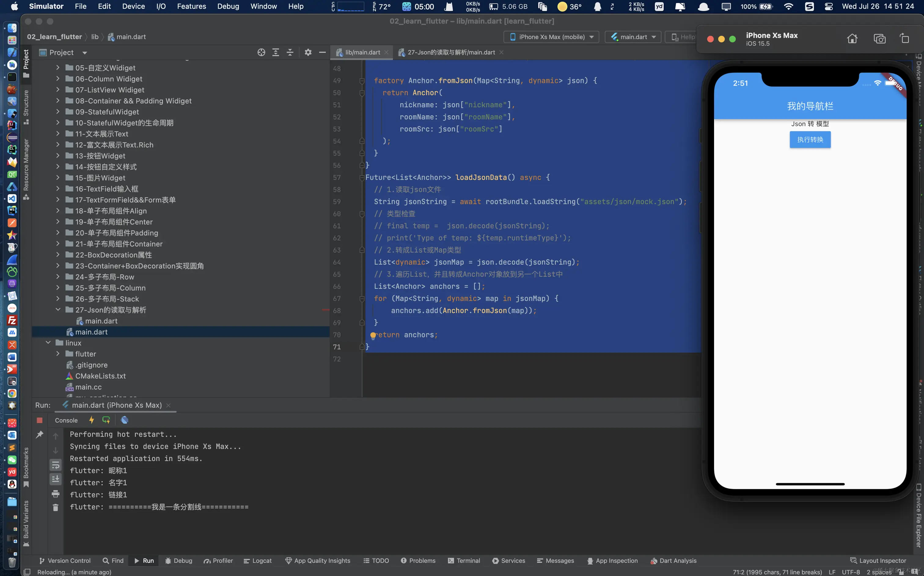Viewport: 924px width, 576px height.
Task: Select the Console tab in Run panel
Action: [x=66, y=420]
